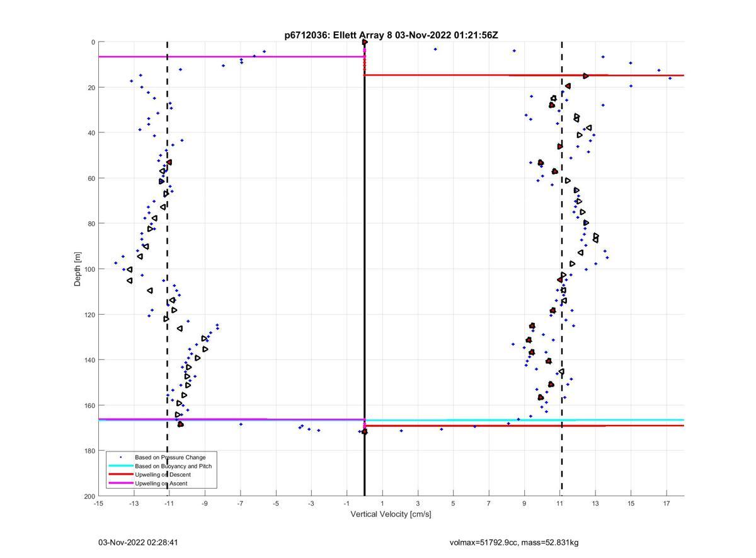
Task: Click x-axis tick label '15'
Action: pos(631,503)
